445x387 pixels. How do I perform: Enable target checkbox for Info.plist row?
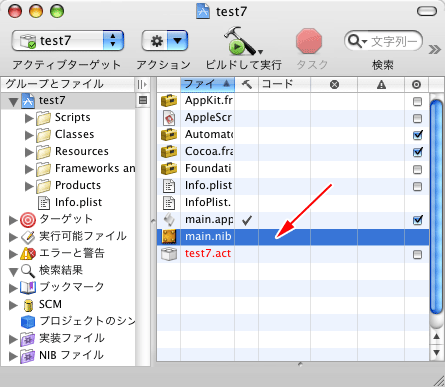click(417, 186)
